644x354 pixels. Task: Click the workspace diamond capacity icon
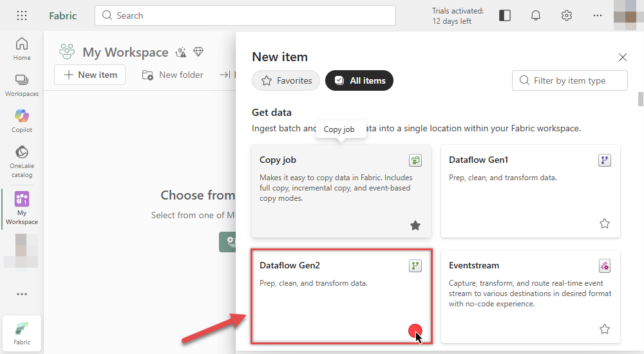[198, 51]
